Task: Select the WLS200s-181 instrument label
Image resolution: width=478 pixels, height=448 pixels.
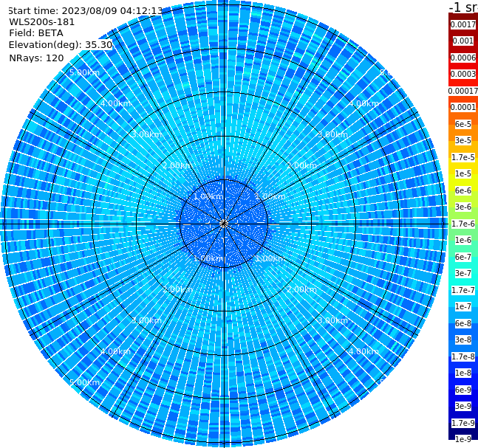Action: pyautogui.click(x=42, y=22)
